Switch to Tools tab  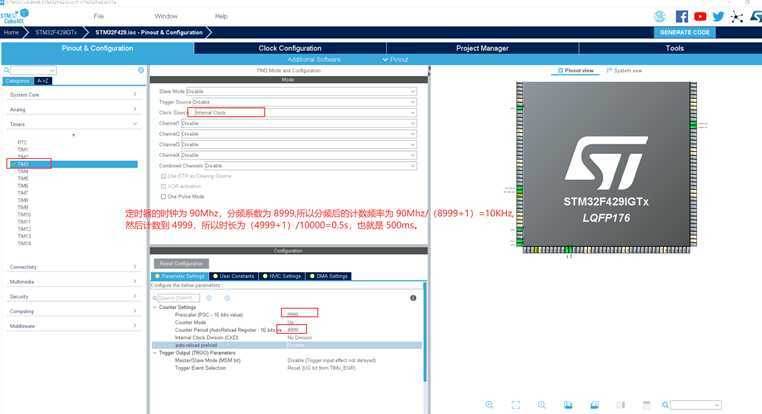[675, 48]
